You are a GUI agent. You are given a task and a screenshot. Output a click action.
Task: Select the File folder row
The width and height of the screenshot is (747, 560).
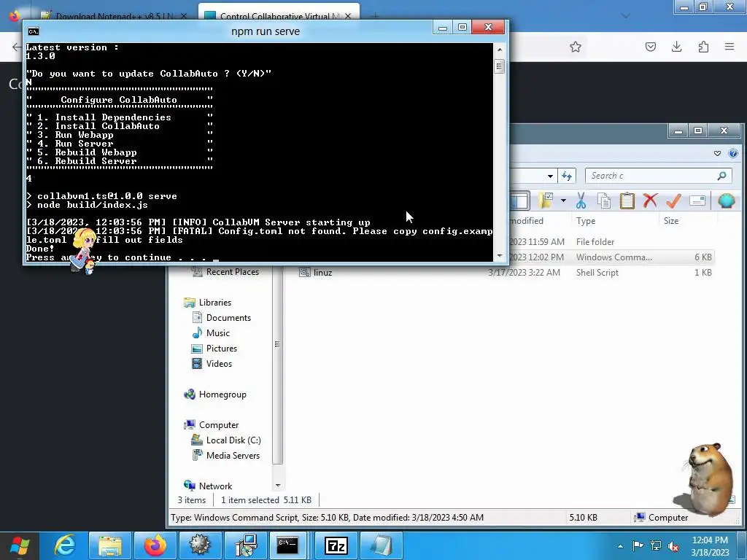[x=612, y=242]
